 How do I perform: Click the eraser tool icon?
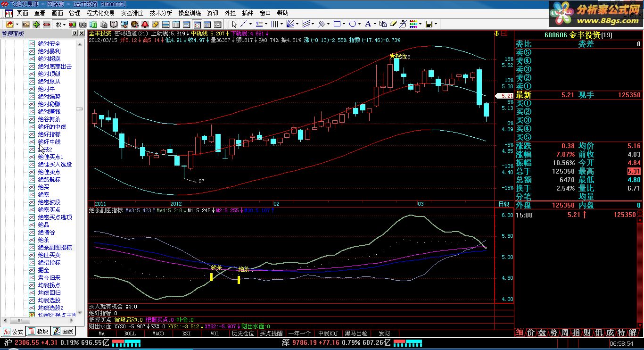click(x=393, y=24)
